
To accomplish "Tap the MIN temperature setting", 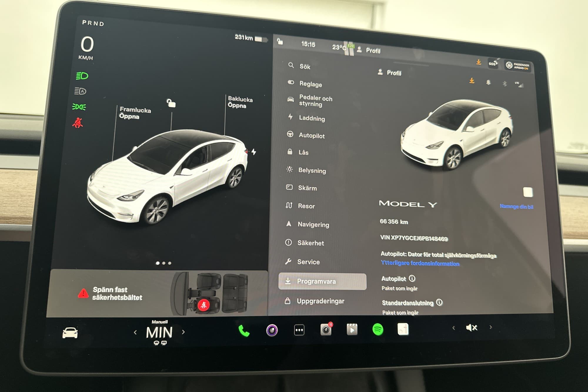I will pos(159,332).
